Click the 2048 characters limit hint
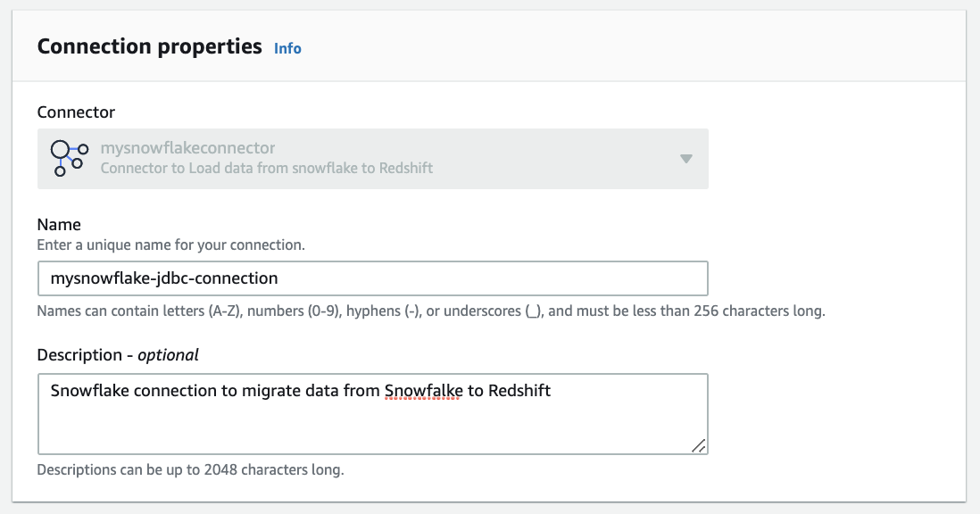The height and width of the screenshot is (514, 980). 190,469
